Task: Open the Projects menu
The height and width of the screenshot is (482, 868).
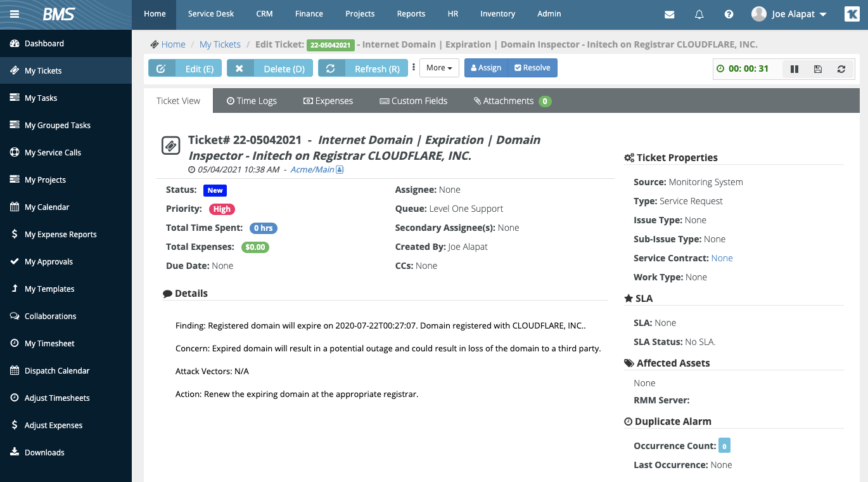Action: pos(360,14)
